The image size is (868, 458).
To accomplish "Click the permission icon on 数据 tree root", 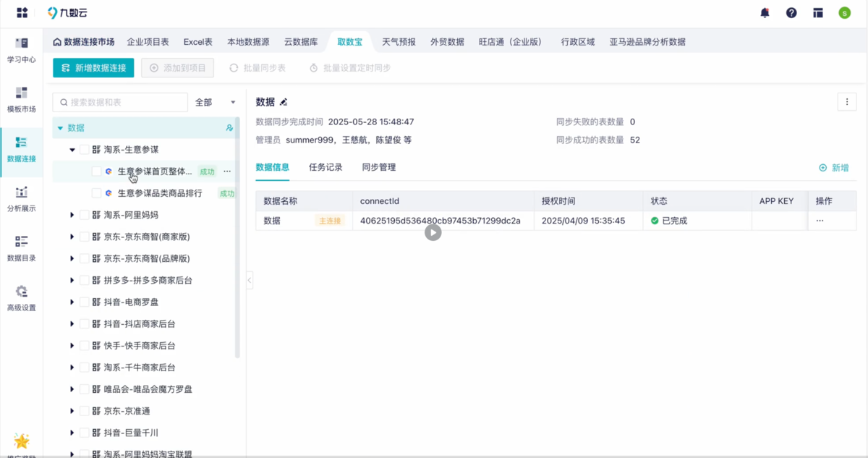I will click(229, 127).
